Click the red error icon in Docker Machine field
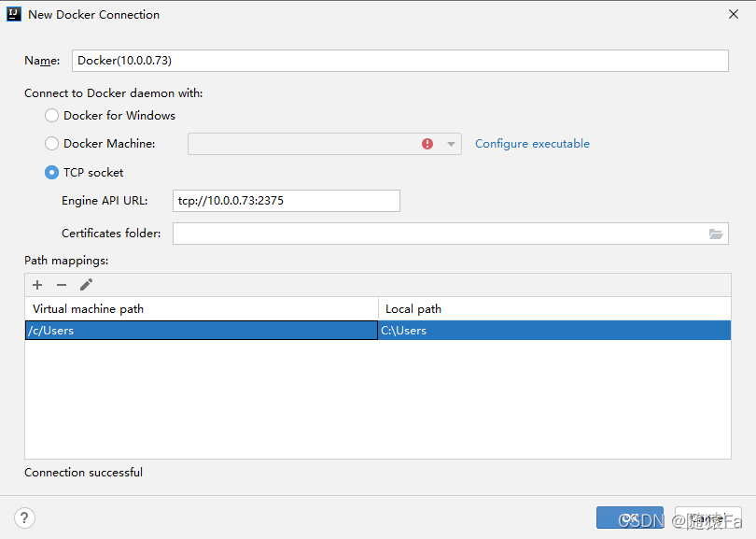Screen dimensions: 756x539 click(427, 144)
